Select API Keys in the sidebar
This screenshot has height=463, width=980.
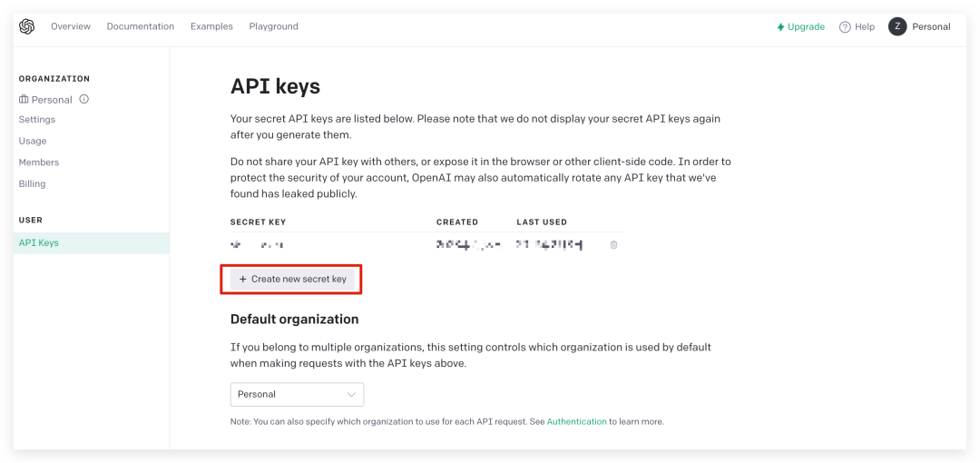click(39, 242)
